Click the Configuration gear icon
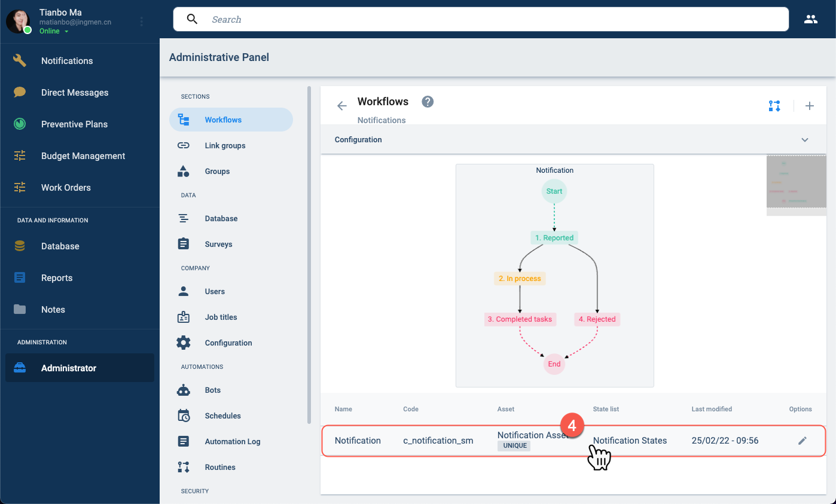The height and width of the screenshot is (504, 836). [184, 343]
